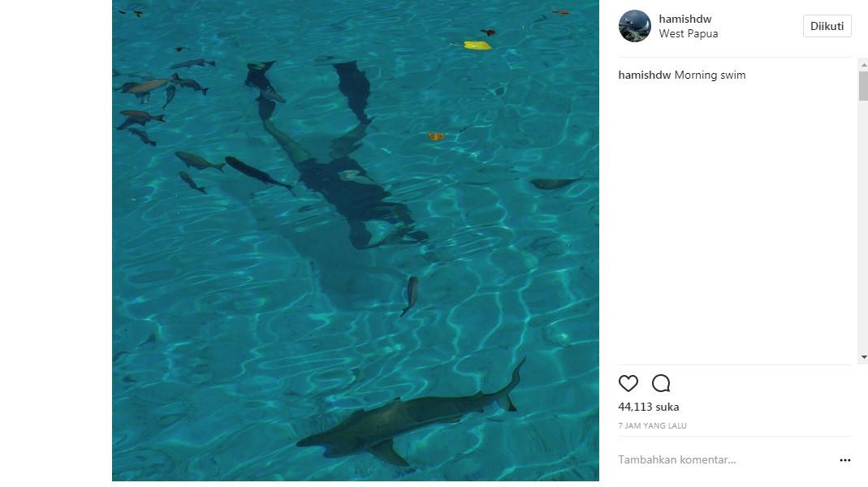Tap the avatar showing the underwater photo
The image size is (868, 487).
pyautogui.click(x=634, y=26)
